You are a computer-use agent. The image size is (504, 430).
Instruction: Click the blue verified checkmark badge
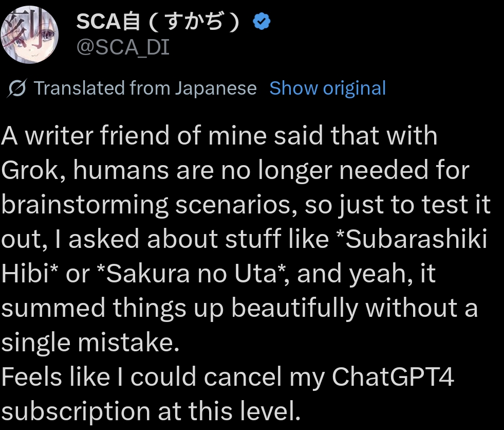(263, 22)
